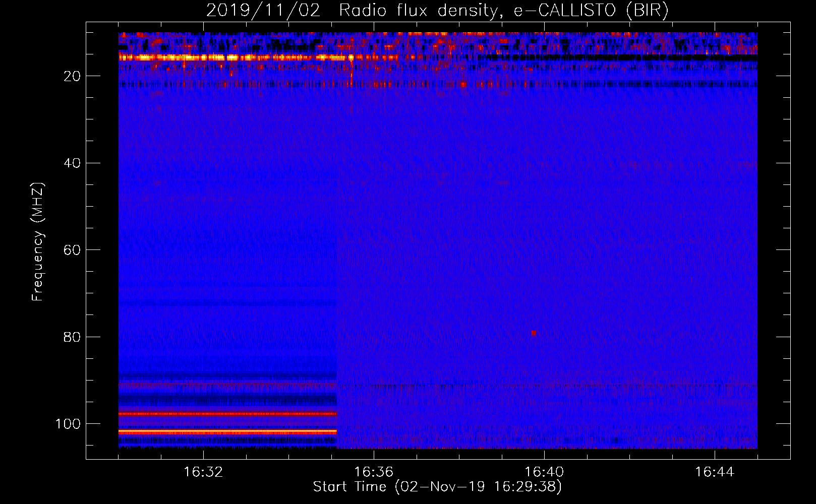The width and height of the screenshot is (816, 504).
Task: Click the x-axis label "Start Time (02-Nov-19 16:29:38)"
Action: click(x=437, y=487)
